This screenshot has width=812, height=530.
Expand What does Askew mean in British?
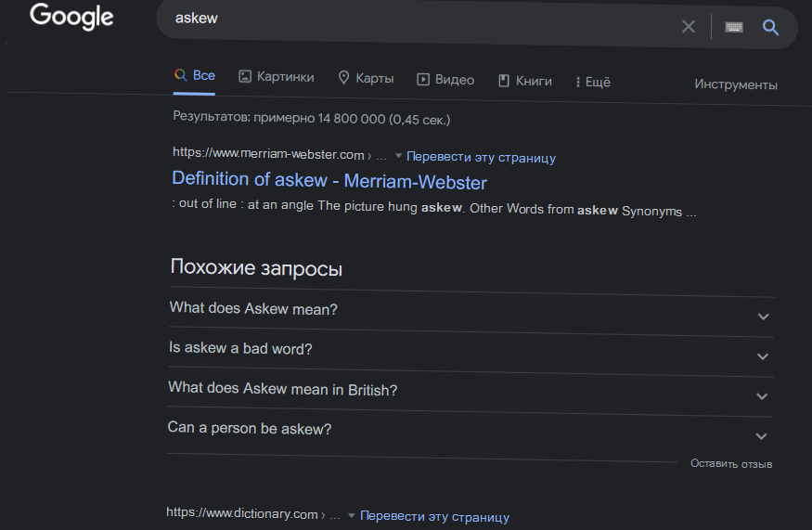click(470, 391)
